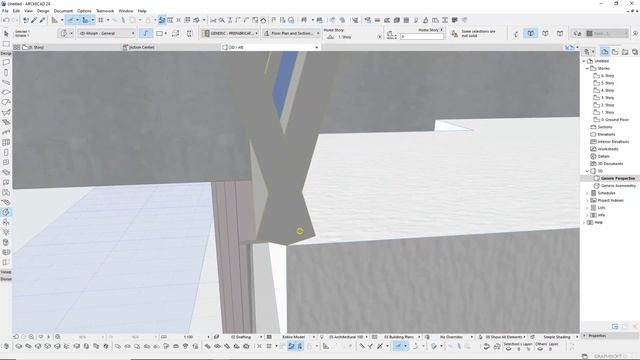Screen dimensions: 640x360
Task: Select the Marquee tool
Action: [x=6, y=44]
